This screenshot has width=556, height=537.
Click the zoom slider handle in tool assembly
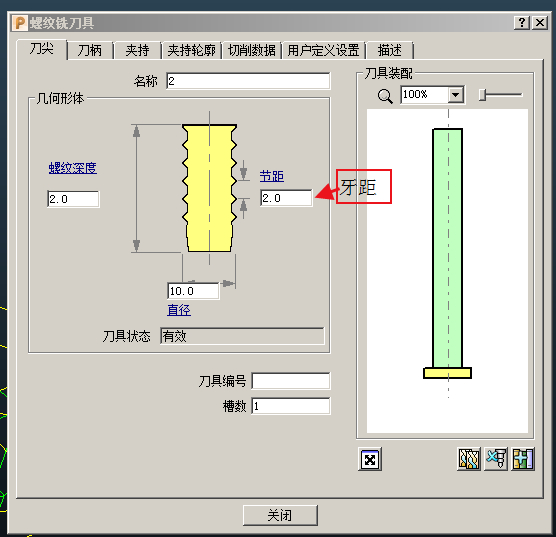click(482, 95)
